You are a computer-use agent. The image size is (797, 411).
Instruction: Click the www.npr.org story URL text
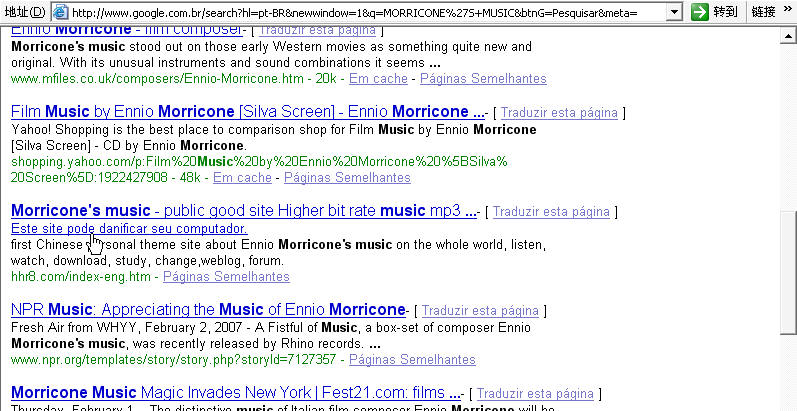tap(173, 360)
